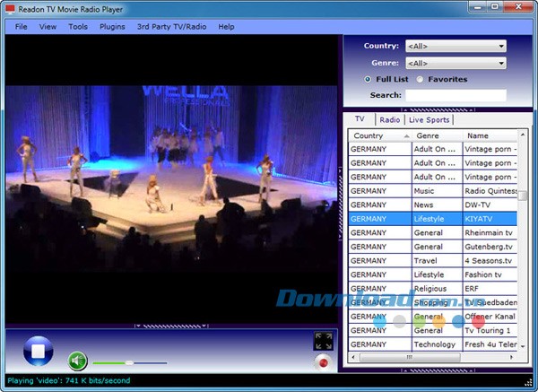
Task: Click the playing status text in status bar
Action: tap(69, 380)
